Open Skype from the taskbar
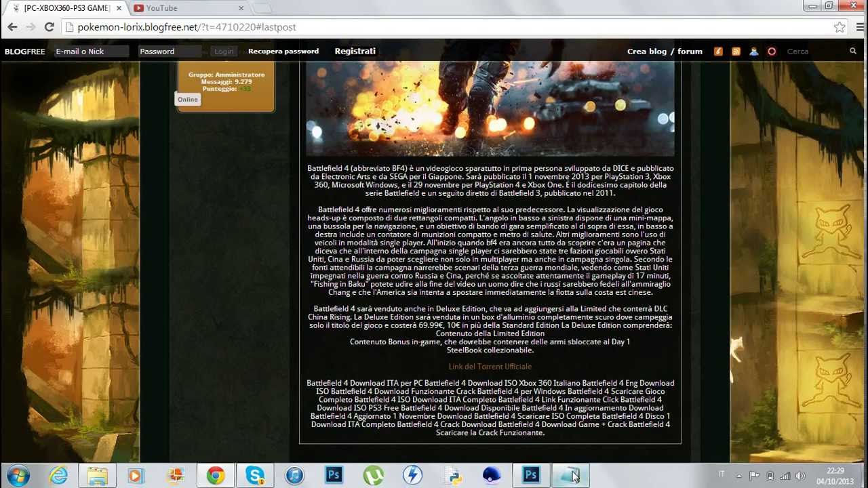 pyautogui.click(x=255, y=475)
